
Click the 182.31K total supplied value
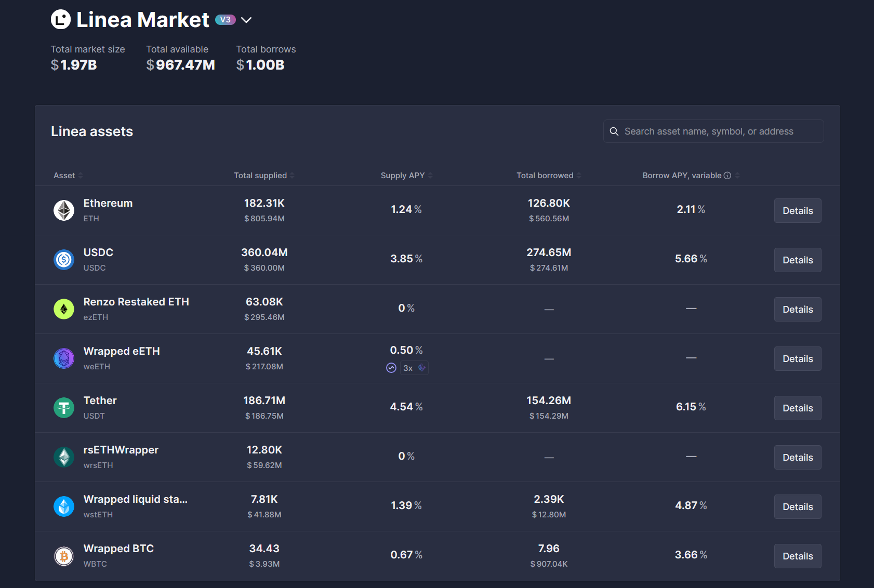264,203
